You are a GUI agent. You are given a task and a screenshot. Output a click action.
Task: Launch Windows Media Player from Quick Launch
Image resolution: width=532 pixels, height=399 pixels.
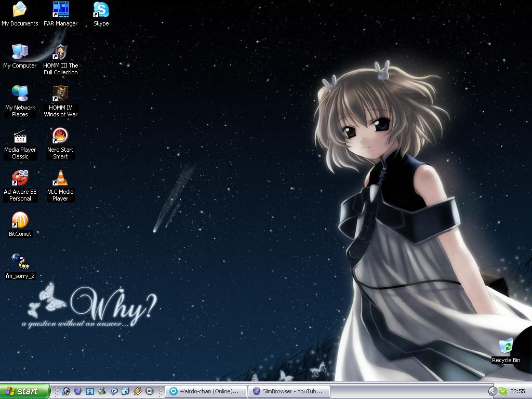pyautogui.click(x=149, y=391)
